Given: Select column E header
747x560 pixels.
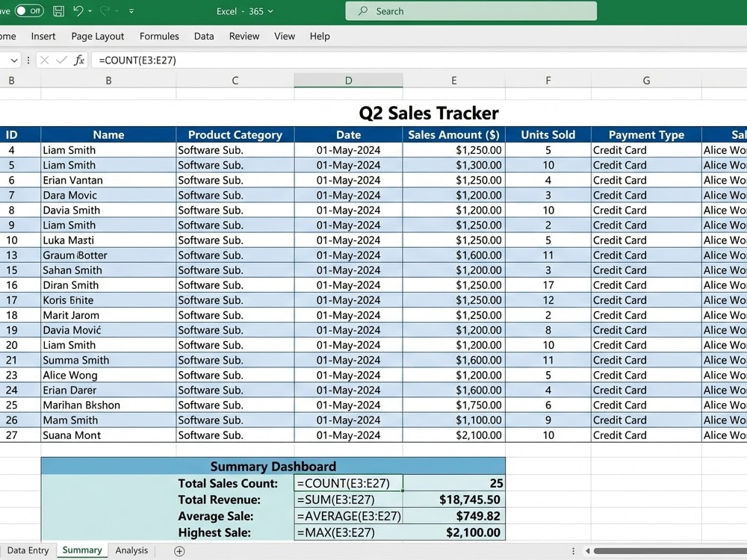Looking at the screenshot, I should pyautogui.click(x=454, y=81).
